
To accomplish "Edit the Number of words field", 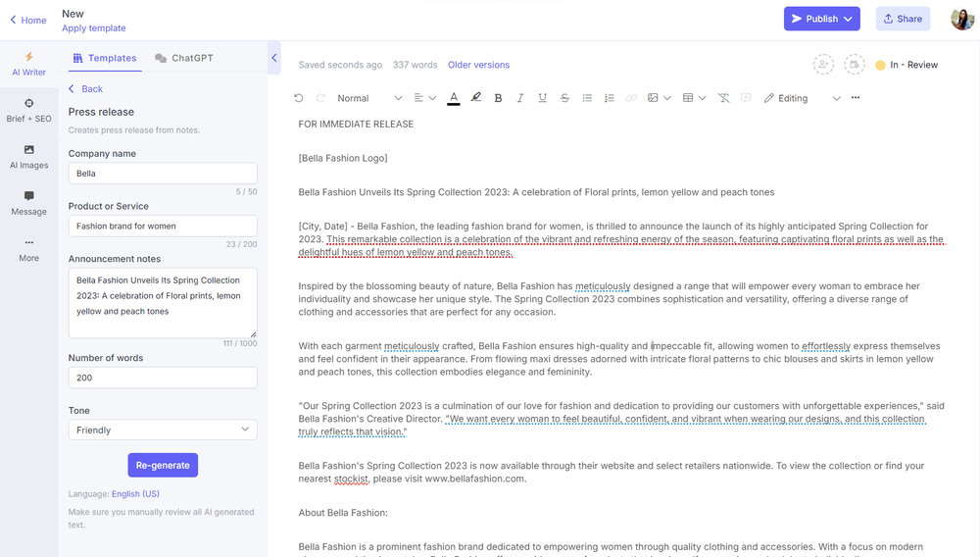I will (163, 378).
